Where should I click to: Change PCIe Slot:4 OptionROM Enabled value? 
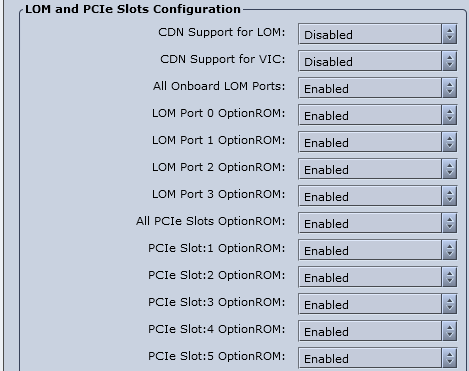(378, 331)
